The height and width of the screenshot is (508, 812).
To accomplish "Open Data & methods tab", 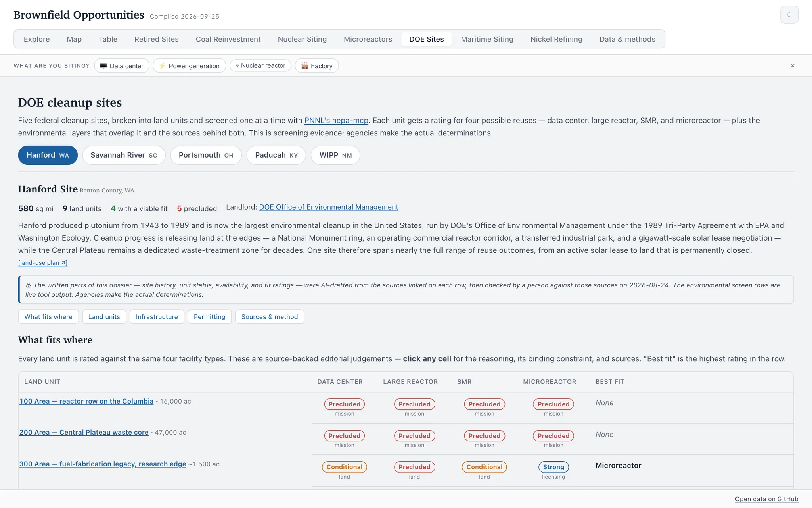I will click(627, 39).
